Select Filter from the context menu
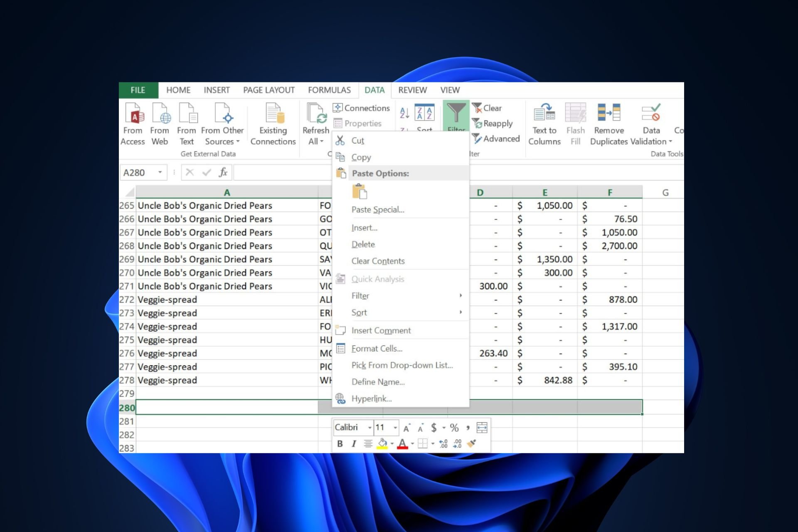 tap(359, 296)
